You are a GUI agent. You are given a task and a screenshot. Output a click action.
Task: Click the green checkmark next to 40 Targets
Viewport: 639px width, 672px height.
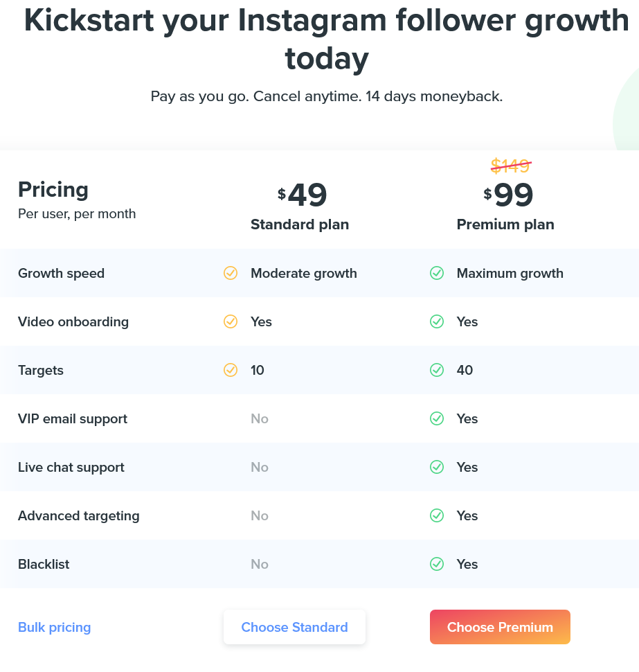pyautogui.click(x=437, y=370)
